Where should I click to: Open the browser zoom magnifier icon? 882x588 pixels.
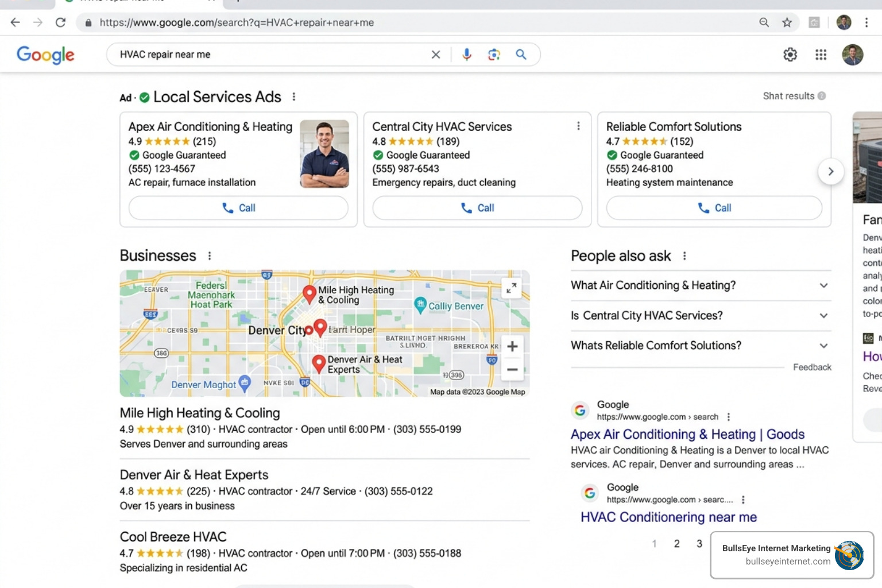764,22
